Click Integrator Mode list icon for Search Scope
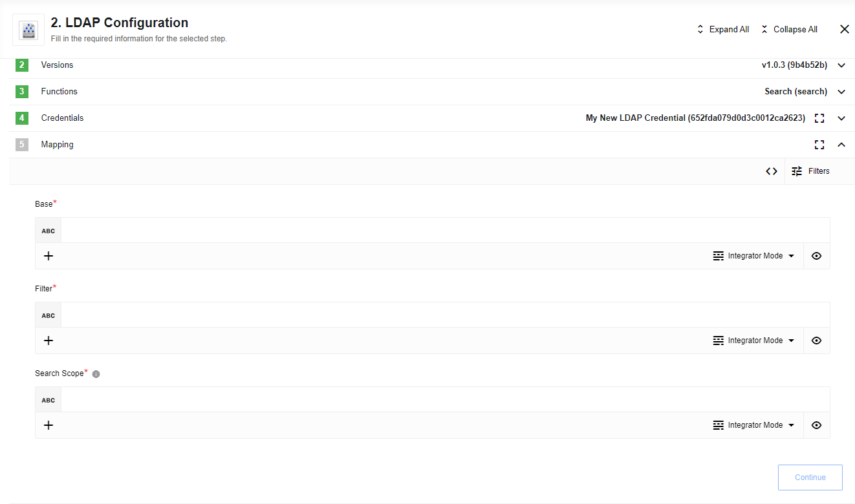The image size is (855, 504). [x=718, y=425]
